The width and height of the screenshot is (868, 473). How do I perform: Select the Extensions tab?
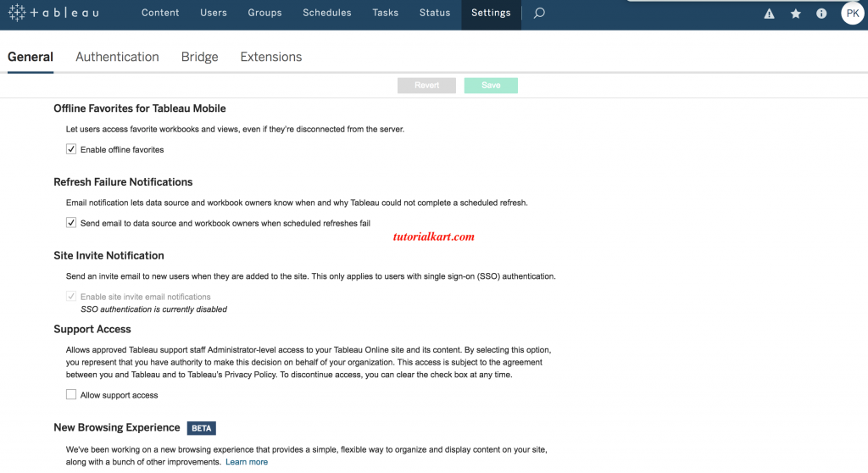(x=270, y=57)
